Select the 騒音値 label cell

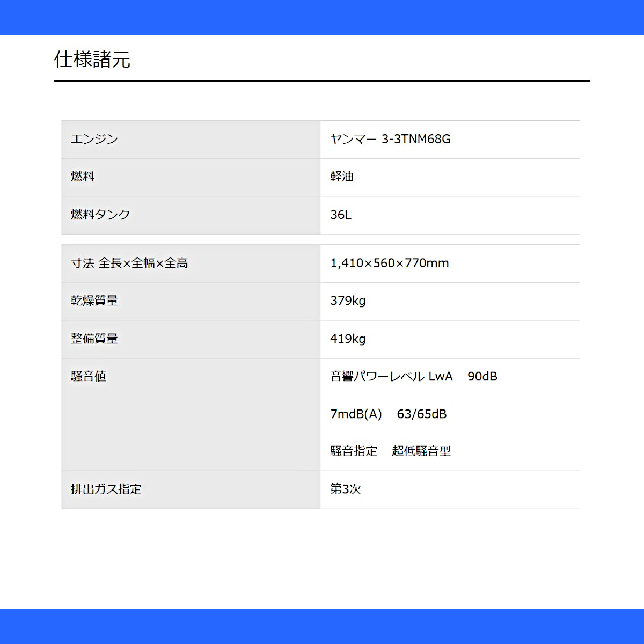191,415
